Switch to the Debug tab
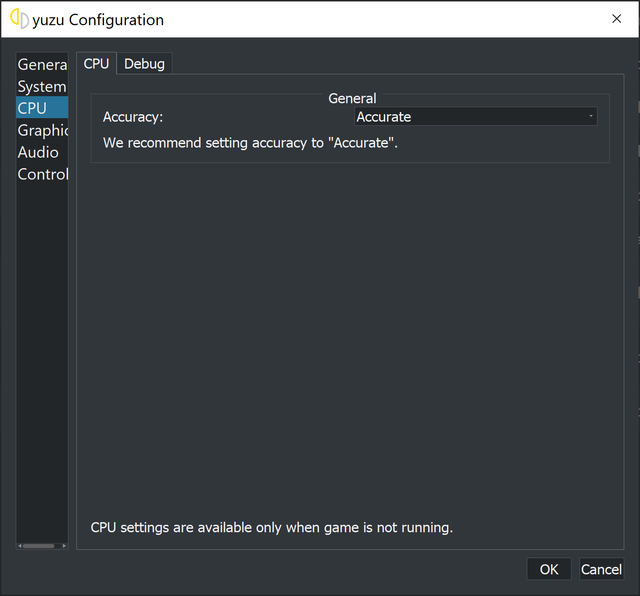 [144, 64]
